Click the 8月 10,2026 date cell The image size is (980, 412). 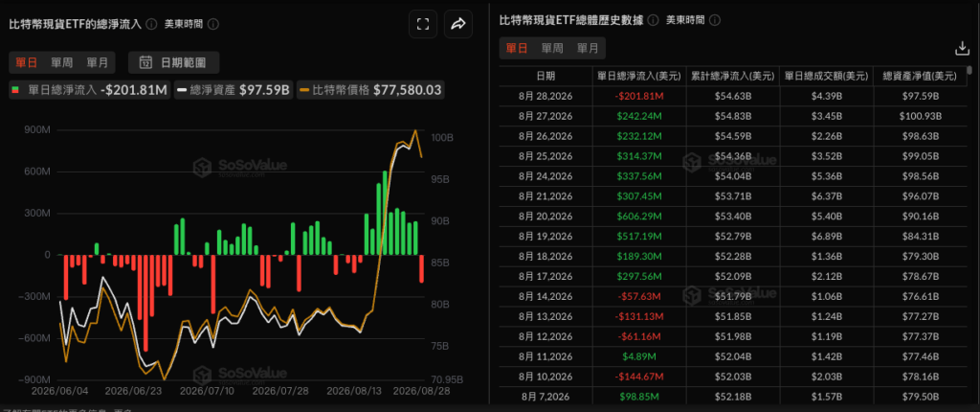tap(545, 376)
